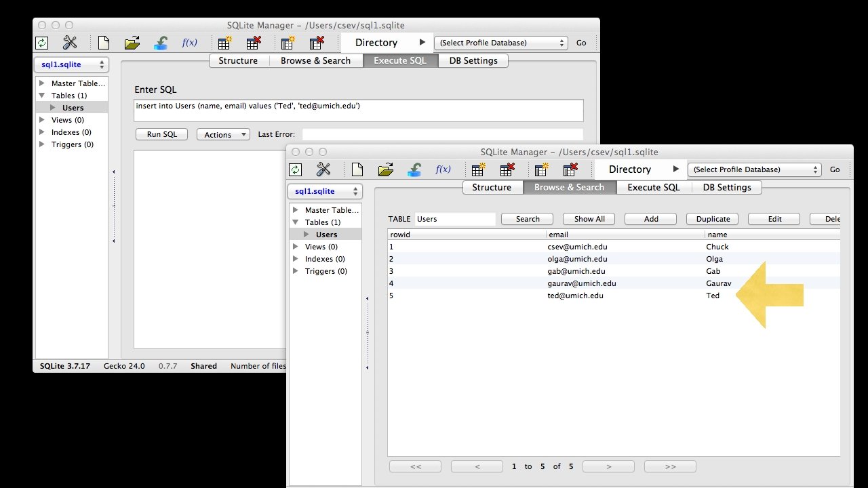The width and height of the screenshot is (868, 488).
Task: Click the create index icon in the front window
Action: pyautogui.click(x=542, y=169)
